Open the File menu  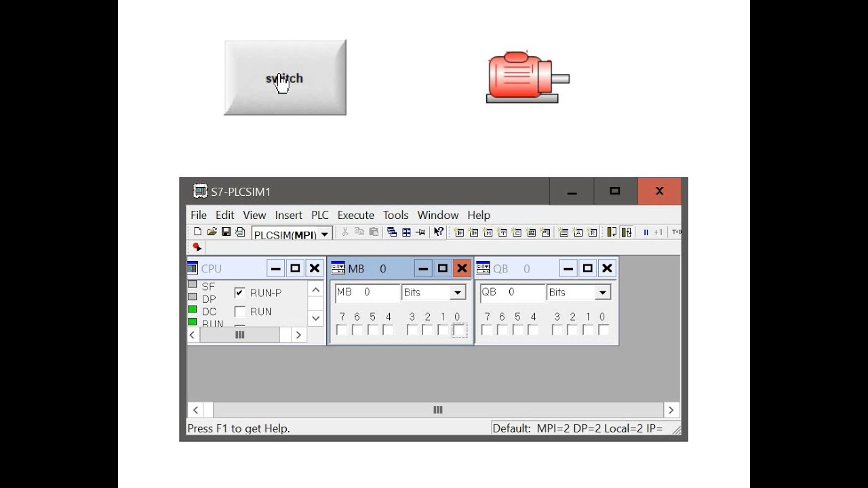[199, 215]
